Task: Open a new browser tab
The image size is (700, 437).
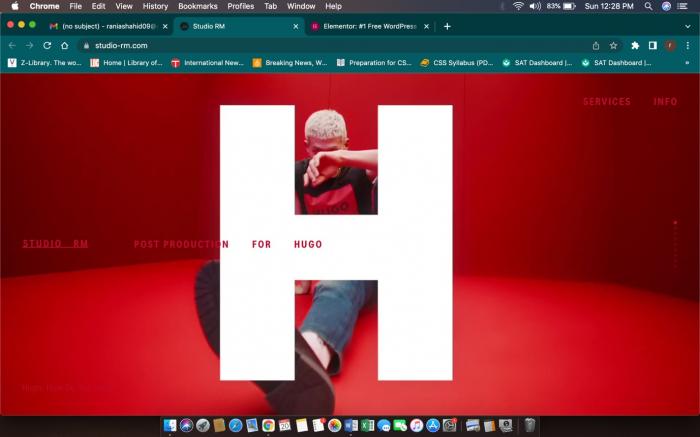Action: tap(447, 26)
